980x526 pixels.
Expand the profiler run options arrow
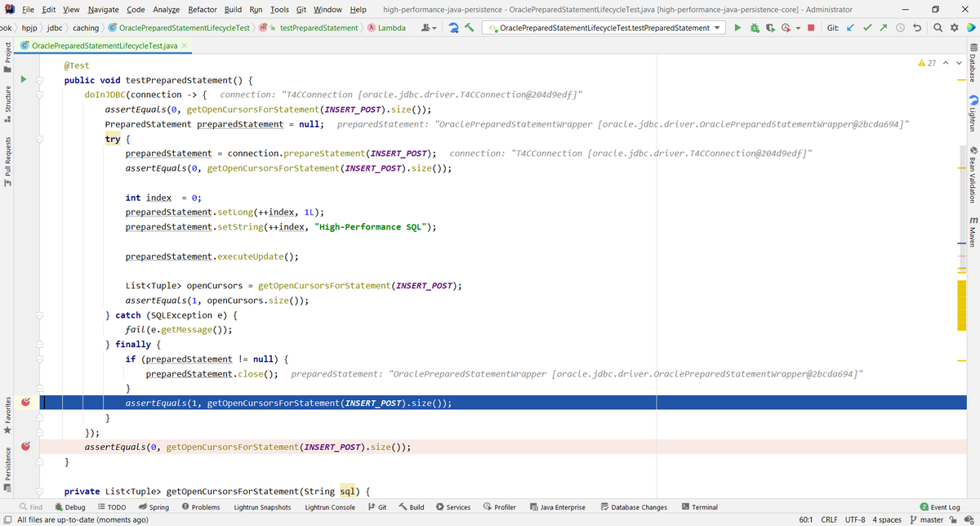(x=798, y=28)
